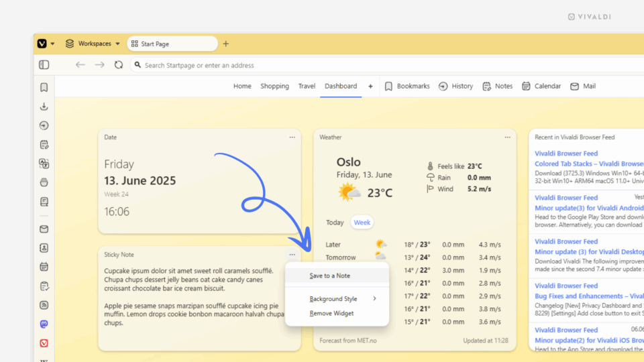The width and height of the screenshot is (644, 362).
Task: Open Bug Fixes and Enhancements feed article
Action: (589, 296)
